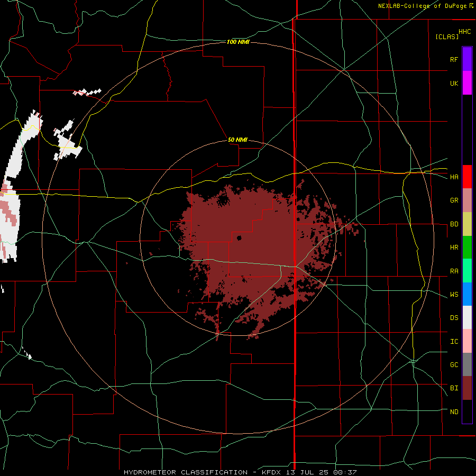Click the light pink IC legend swatch
The image size is (476, 476).
pyautogui.click(x=467, y=341)
